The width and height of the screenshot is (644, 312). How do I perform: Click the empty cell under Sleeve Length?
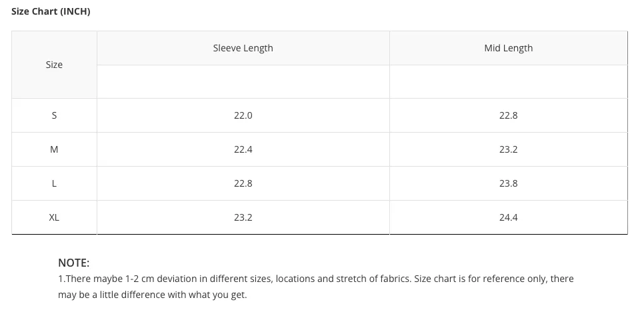[243, 82]
